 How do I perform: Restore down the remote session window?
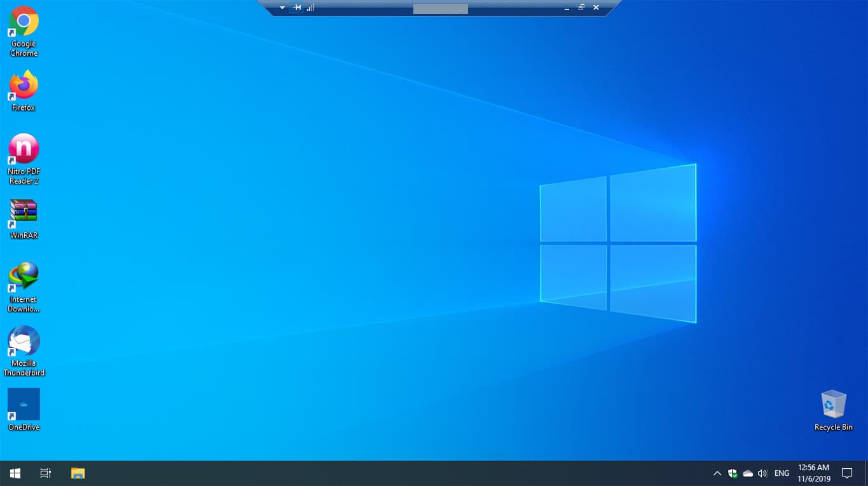point(581,8)
